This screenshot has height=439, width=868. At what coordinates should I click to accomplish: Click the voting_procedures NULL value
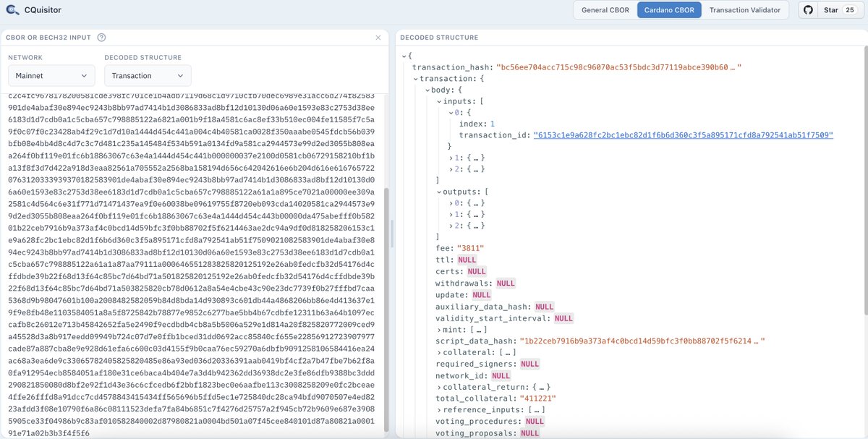[x=535, y=421]
